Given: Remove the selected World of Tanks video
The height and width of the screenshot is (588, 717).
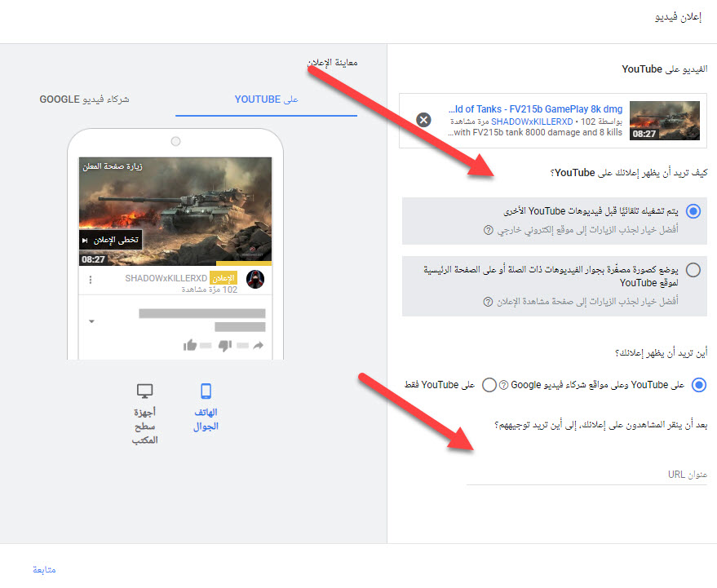Looking at the screenshot, I should coord(423,120).
